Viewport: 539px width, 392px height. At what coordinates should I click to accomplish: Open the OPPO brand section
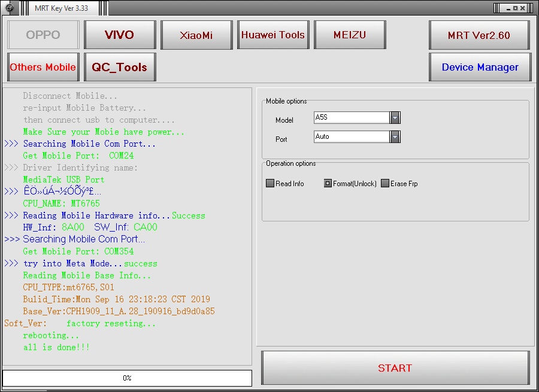click(x=43, y=35)
